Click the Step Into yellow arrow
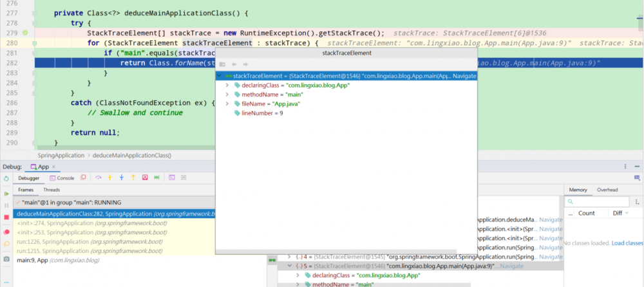 110,178
